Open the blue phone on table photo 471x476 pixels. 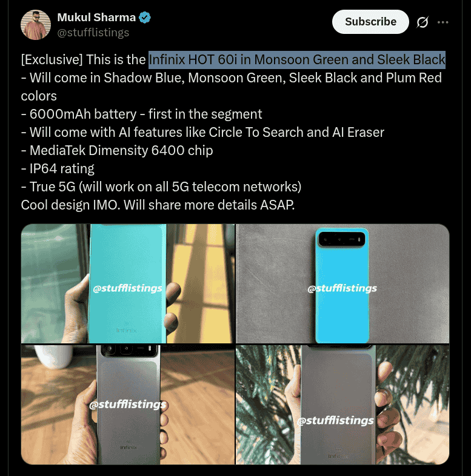coord(342,283)
